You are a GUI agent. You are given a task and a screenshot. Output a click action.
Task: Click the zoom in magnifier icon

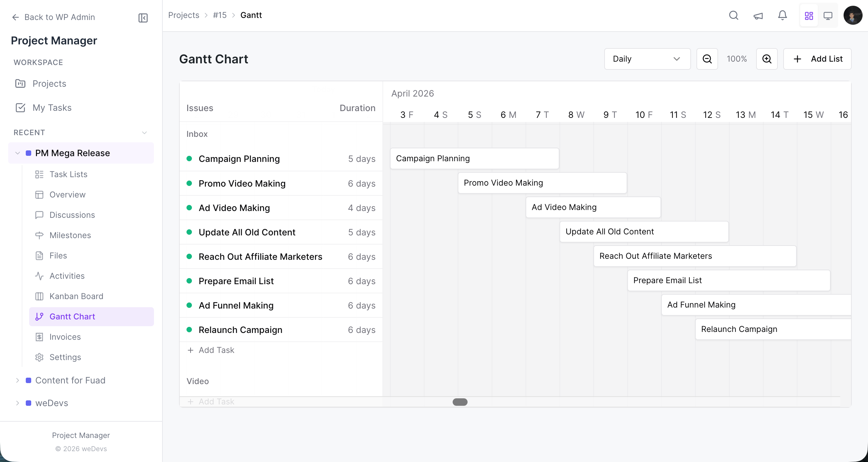767,59
